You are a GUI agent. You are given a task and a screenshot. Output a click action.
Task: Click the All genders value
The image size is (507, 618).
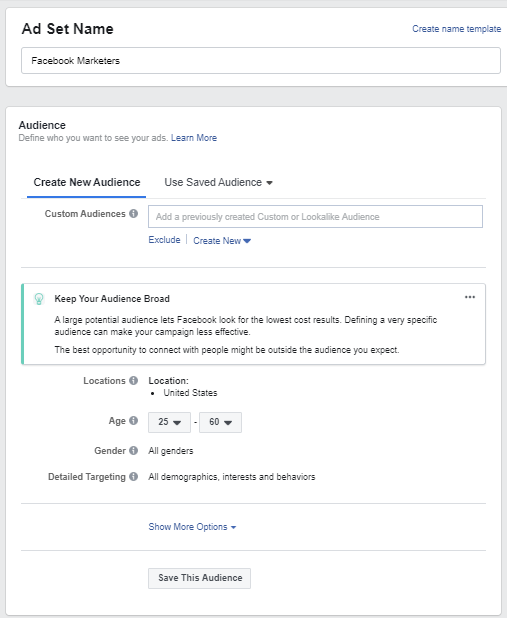171,451
